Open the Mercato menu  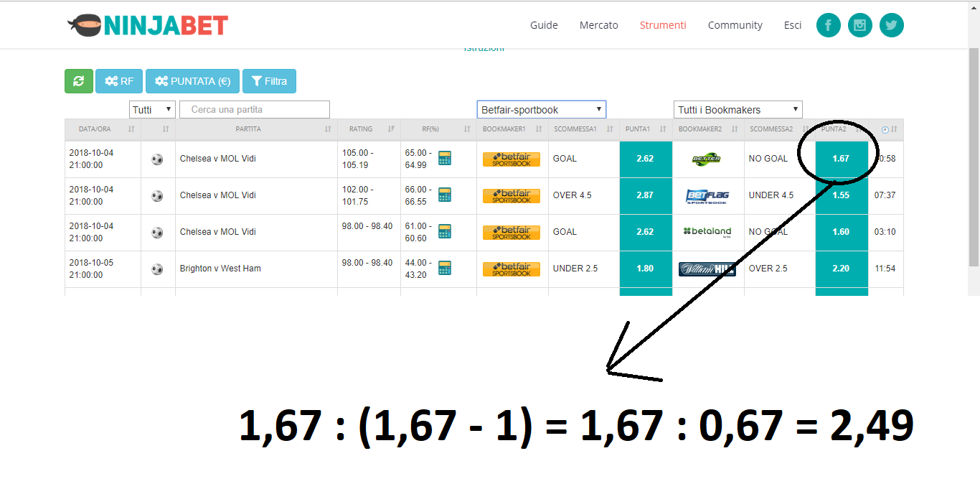598,25
